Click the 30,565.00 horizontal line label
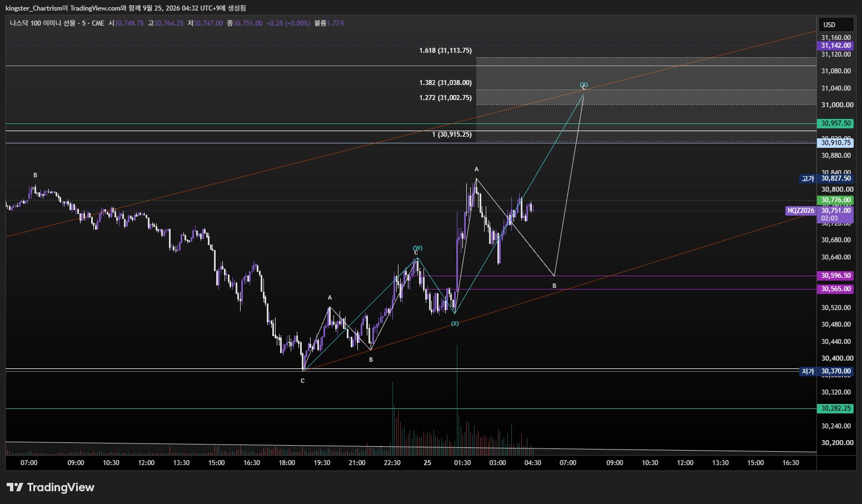This screenshot has width=862, height=504. 835,289
